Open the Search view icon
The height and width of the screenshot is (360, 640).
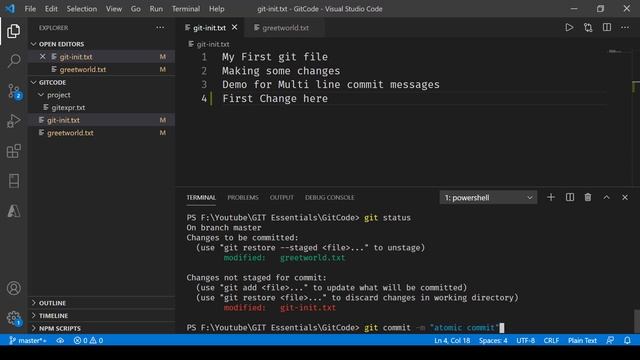13,61
